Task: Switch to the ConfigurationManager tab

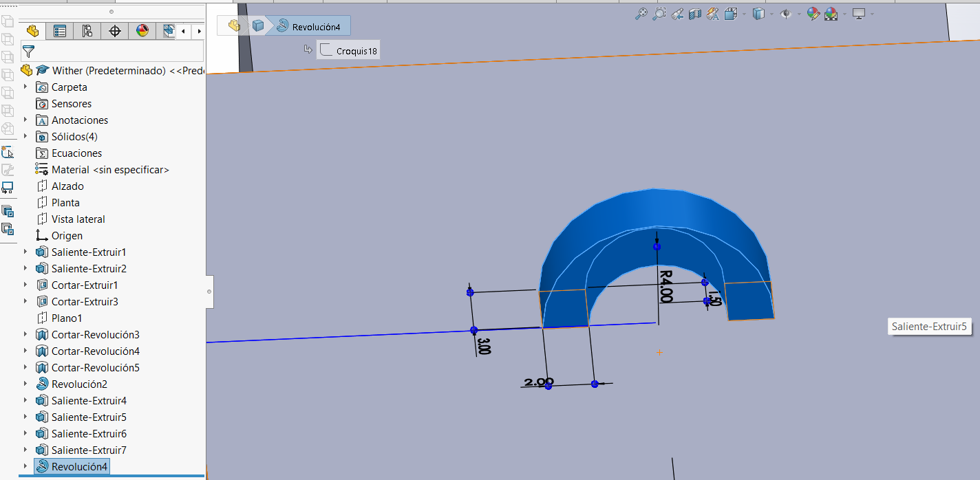Action: coord(87,31)
